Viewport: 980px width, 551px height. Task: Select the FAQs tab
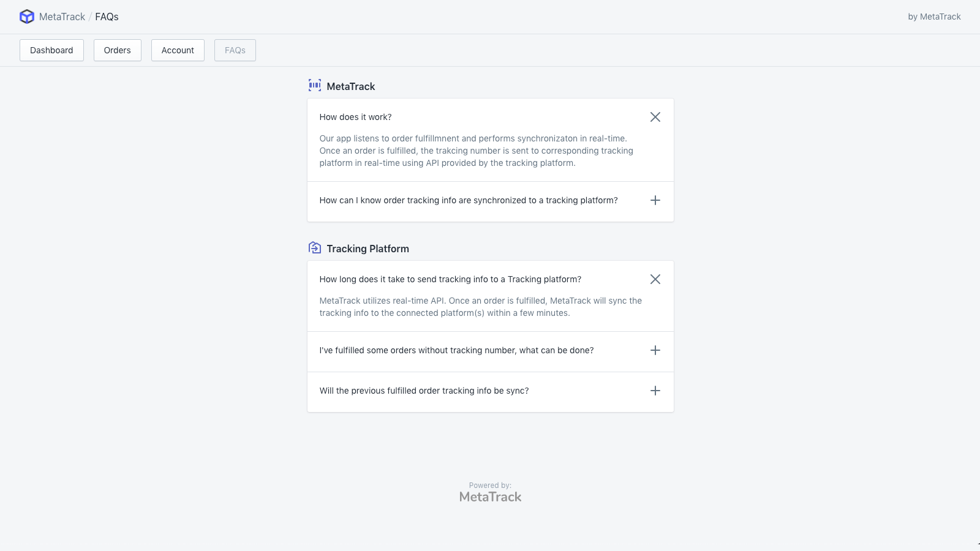pos(235,50)
